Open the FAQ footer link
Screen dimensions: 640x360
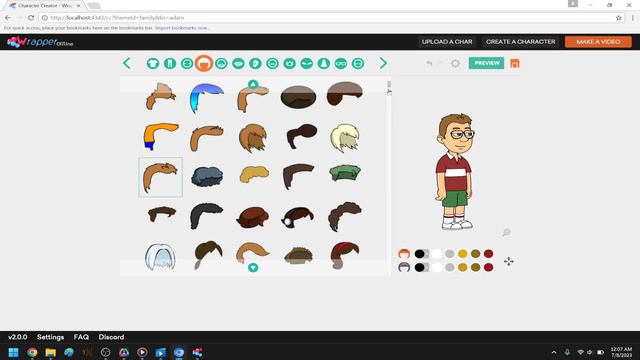pos(81,337)
